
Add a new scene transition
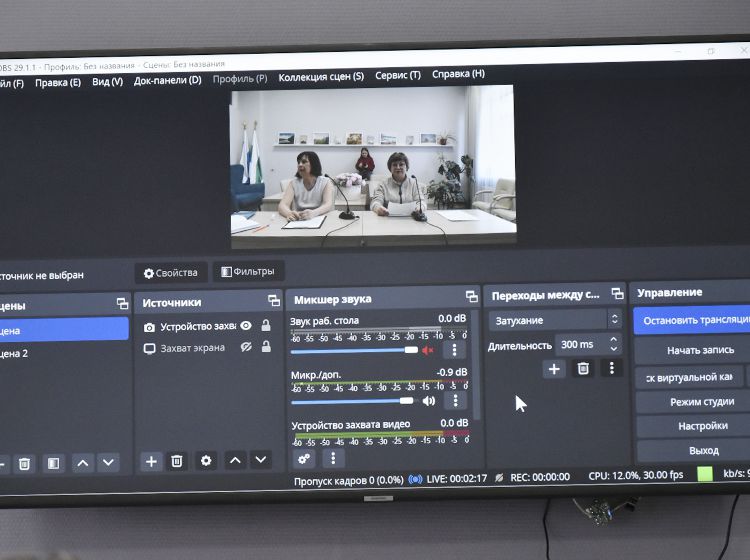click(554, 369)
